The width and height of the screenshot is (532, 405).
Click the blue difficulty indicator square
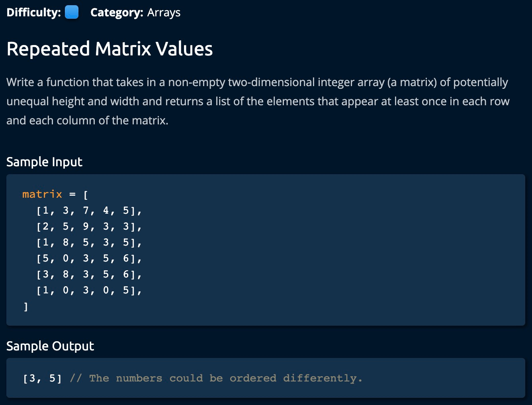point(71,12)
